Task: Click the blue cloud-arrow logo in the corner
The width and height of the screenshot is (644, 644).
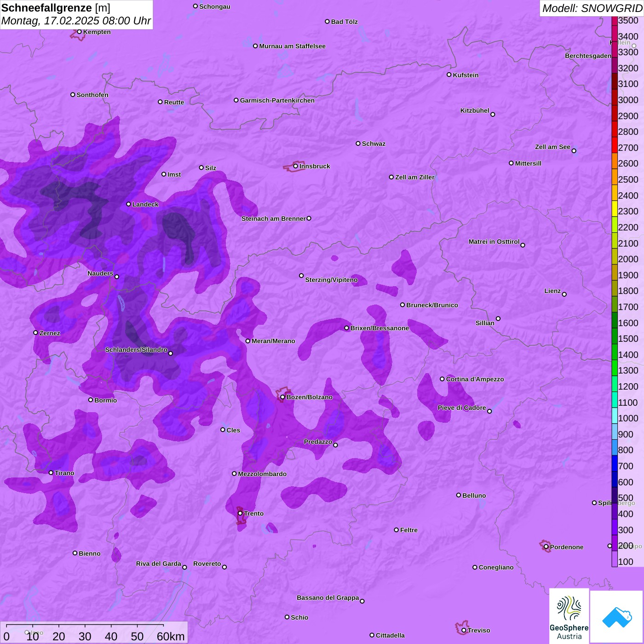Action: (x=616, y=617)
